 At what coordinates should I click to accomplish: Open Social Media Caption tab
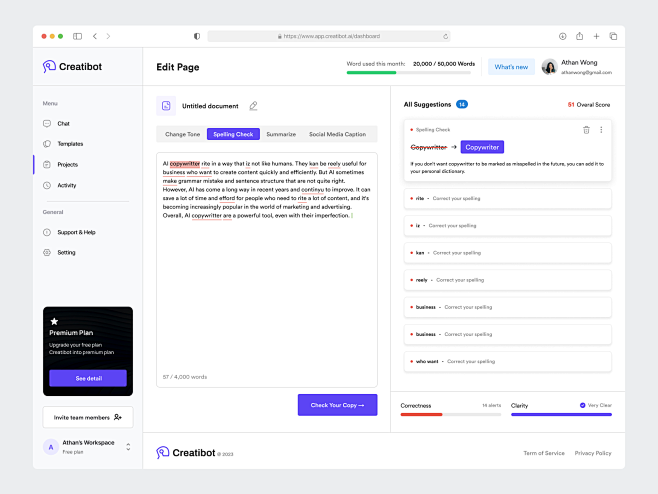coord(337,134)
